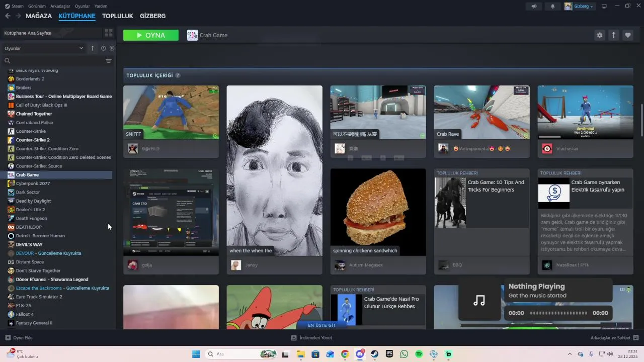Open Discord from the taskbar

pos(360,354)
